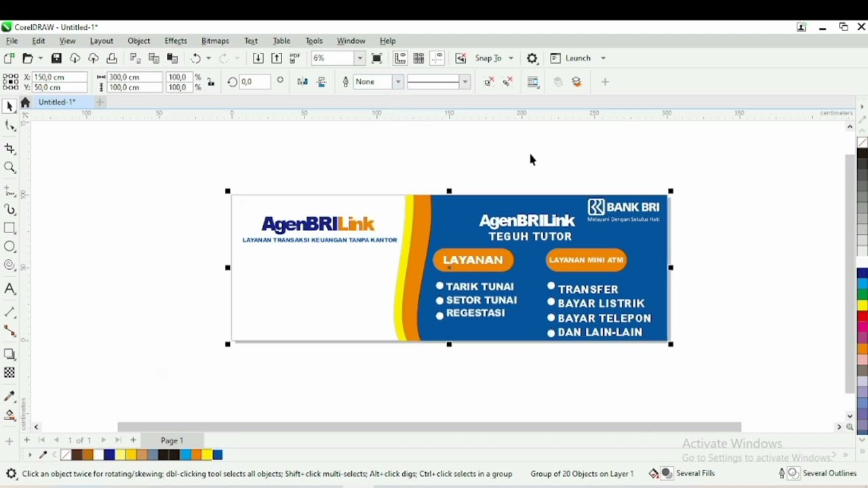
Task: Toggle full-screen preview
Action: click(377, 58)
